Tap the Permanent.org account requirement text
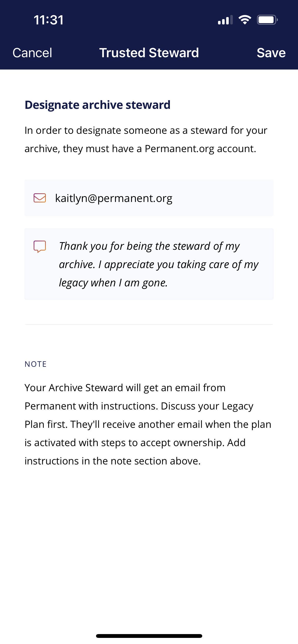This screenshot has height=644, width=298. tap(146, 139)
